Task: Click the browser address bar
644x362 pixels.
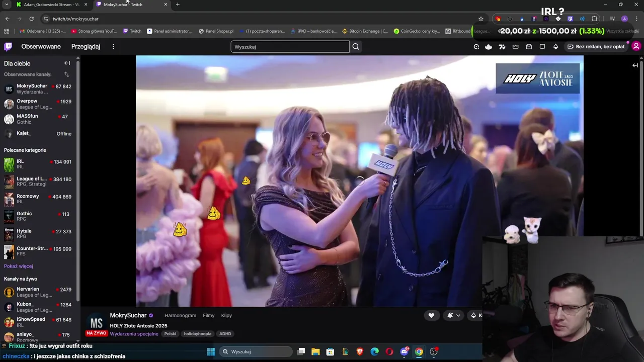Action: [x=262, y=19]
